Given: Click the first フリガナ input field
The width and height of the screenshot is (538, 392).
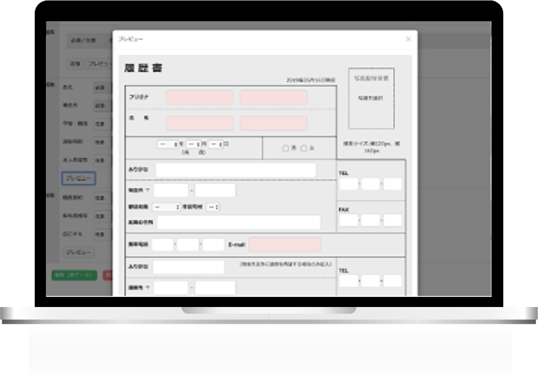Looking at the screenshot, I should pyautogui.click(x=200, y=97).
